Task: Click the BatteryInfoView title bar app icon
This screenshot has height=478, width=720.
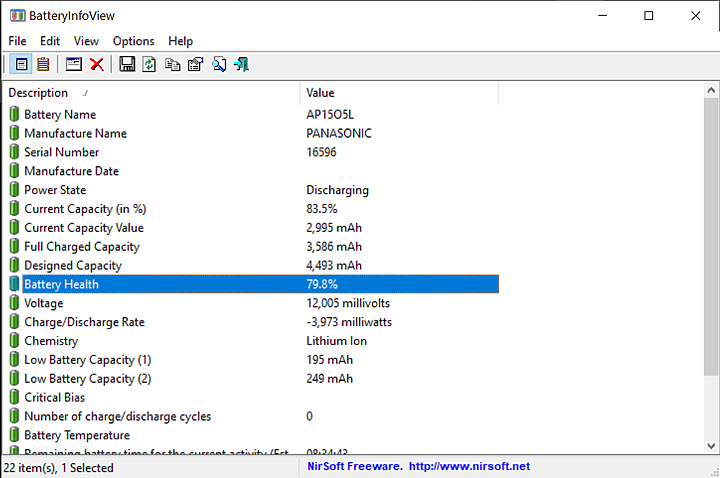Action: (17, 16)
